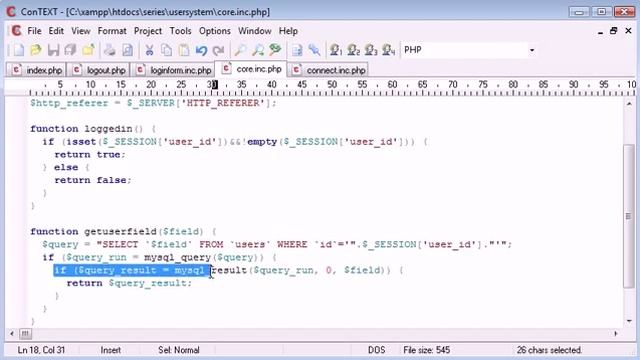Open the Window menu
Viewport: 640px width, 360px height.
[255, 31]
